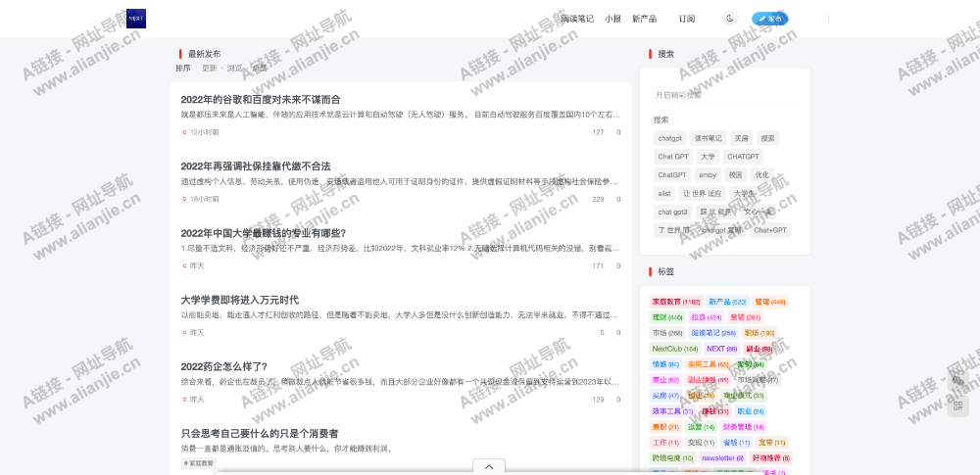
Task: Click the 12小时前 timestamp
Action: pyautogui.click(x=205, y=132)
